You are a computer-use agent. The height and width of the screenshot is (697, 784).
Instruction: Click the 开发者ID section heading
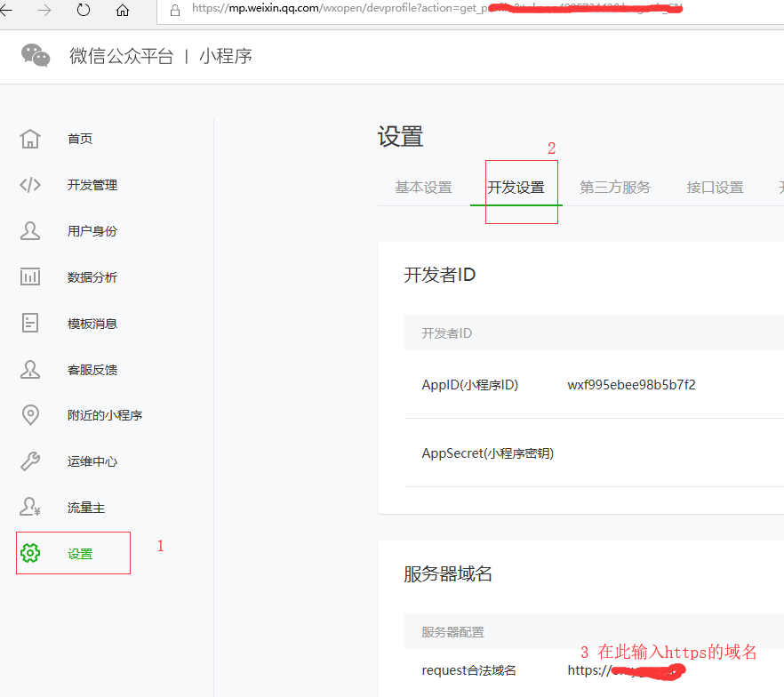pos(439,275)
